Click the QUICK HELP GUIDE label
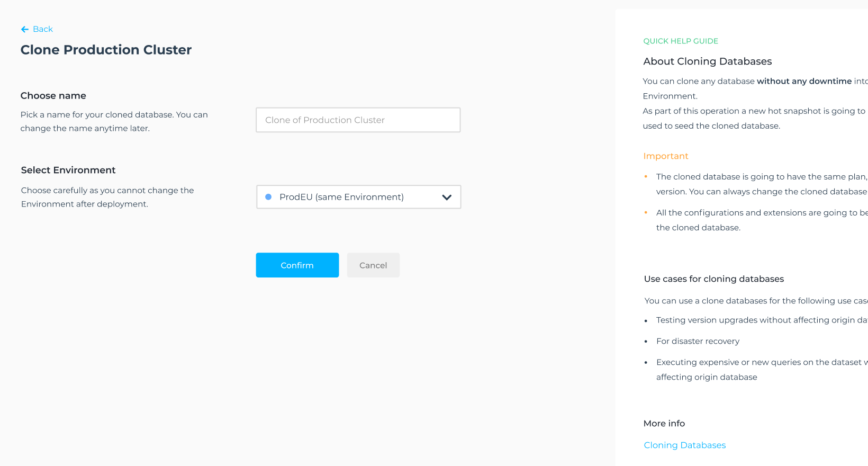The image size is (868, 466). tap(681, 41)
